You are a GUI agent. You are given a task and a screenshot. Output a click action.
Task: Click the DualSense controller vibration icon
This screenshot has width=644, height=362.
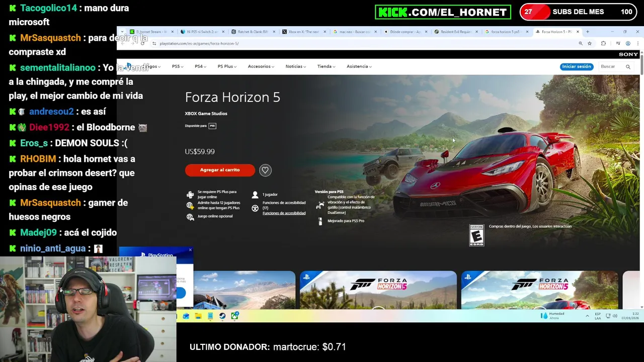pyautogui.click(x=320, y=205)
